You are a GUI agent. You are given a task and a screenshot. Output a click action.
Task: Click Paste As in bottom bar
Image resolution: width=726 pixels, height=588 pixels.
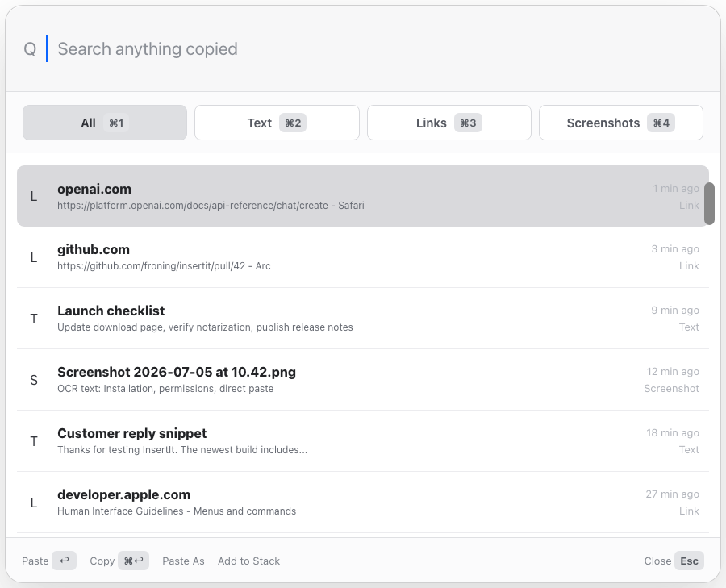tap(183, 561)
